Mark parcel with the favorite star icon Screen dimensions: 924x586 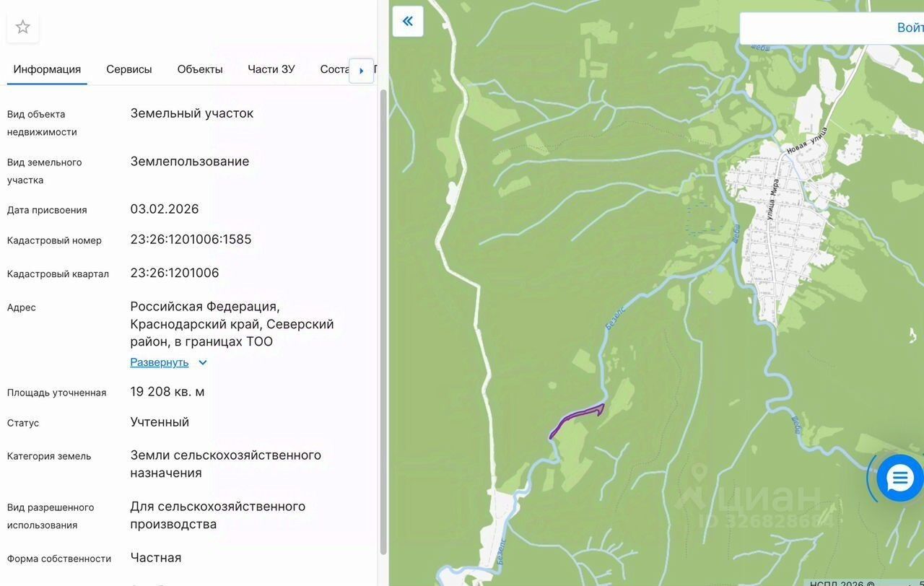23,27
